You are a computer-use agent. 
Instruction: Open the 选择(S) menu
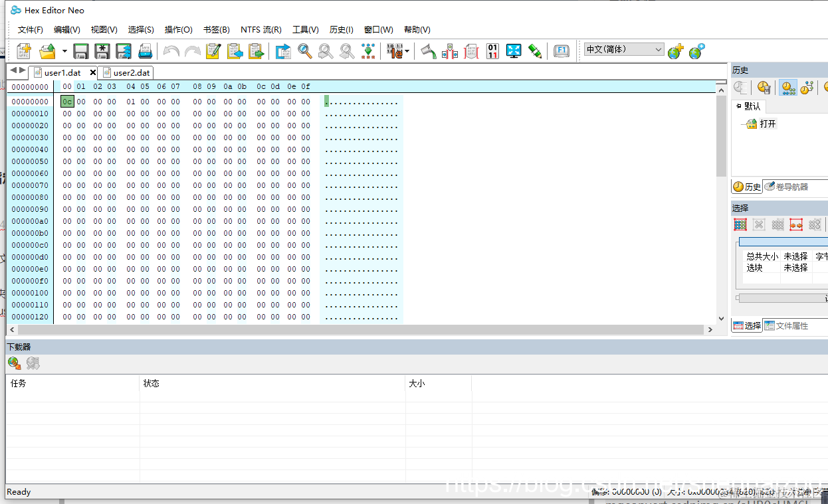tap(141, 30)
